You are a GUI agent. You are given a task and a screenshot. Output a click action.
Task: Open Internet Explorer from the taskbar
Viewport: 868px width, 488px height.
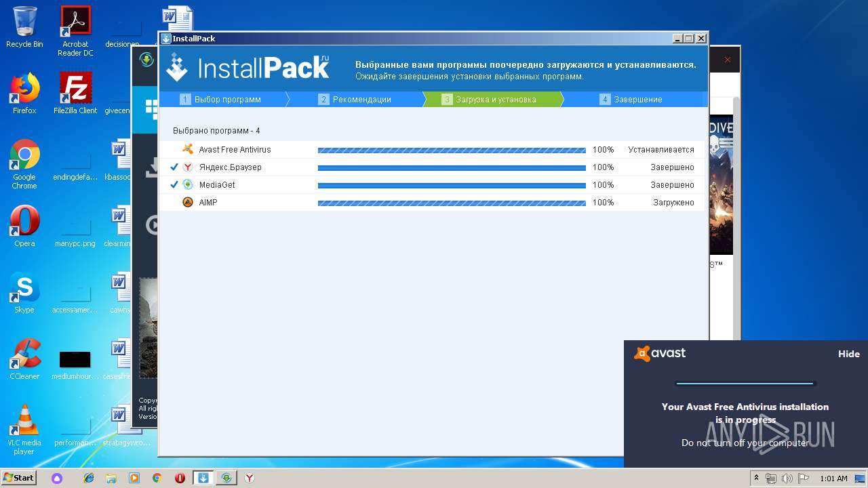[89, 478]
